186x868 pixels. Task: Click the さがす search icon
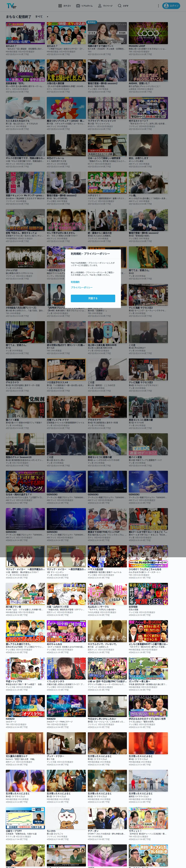(x=123, y=6)
